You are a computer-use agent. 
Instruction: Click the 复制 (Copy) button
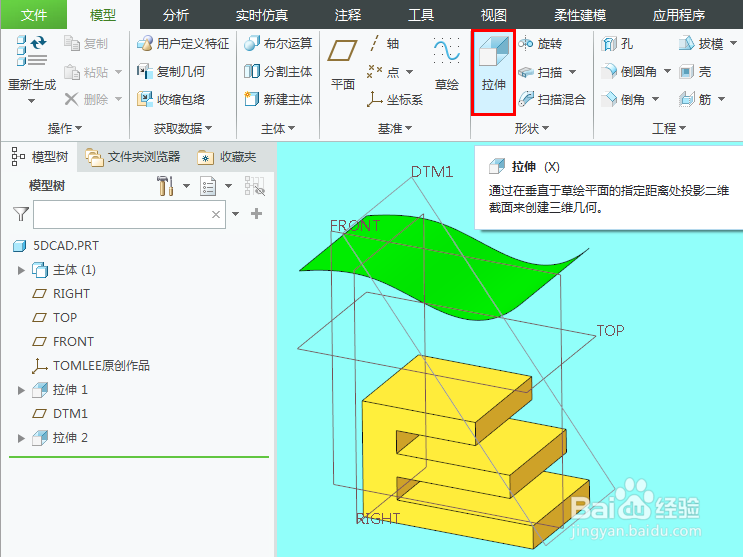(86, 44)
